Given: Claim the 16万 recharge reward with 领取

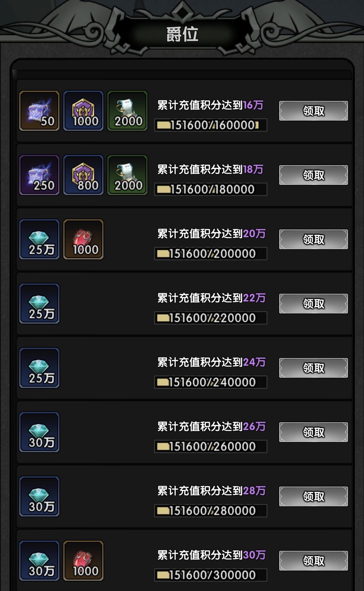Looking at the screenshot, I should (313, 111).
